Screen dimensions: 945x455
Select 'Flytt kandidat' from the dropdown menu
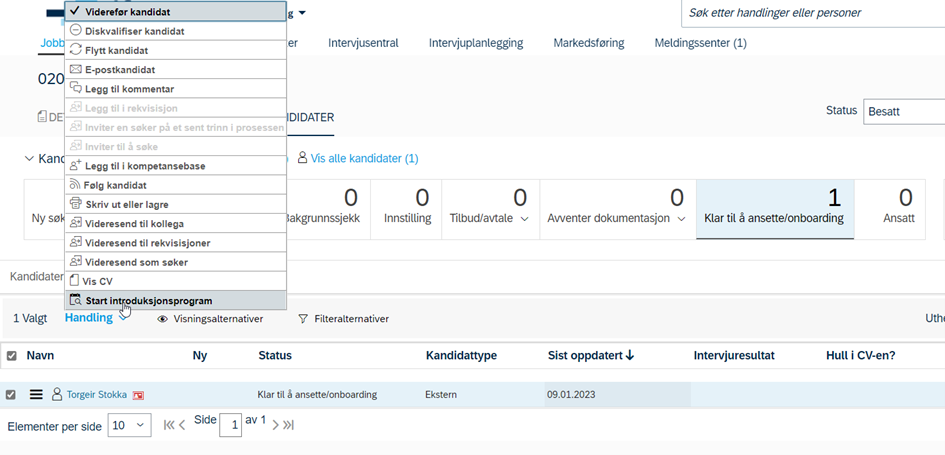point(175,50)
